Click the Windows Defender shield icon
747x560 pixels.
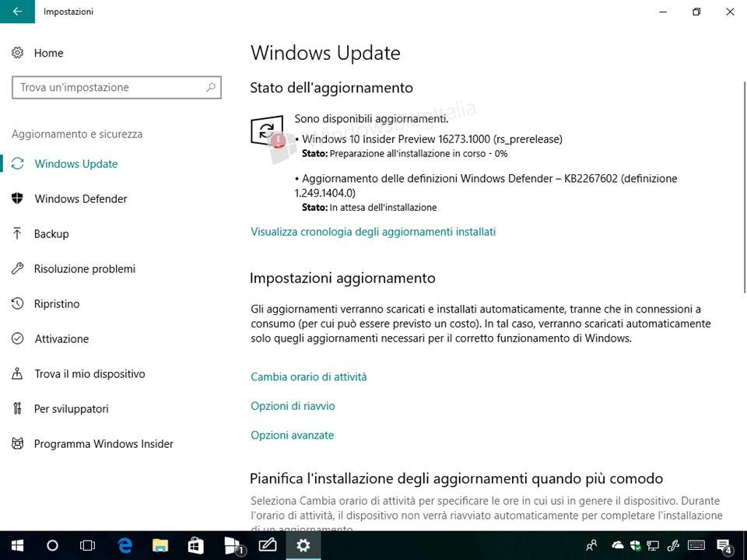click(x=18, y=198)
